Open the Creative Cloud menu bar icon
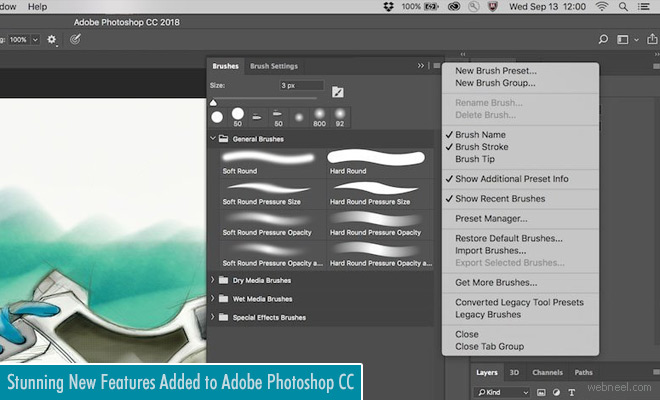The image size is (660, 400). coord(454,6)
